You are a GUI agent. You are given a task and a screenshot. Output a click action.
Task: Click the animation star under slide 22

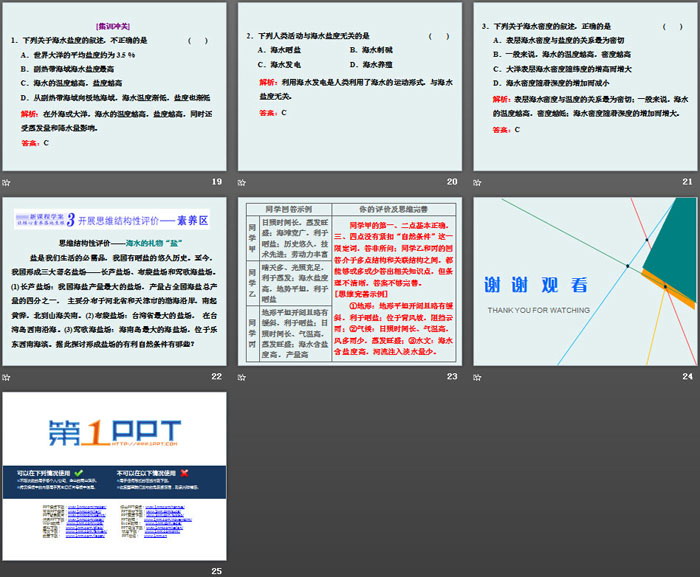(x=6, y=376)
